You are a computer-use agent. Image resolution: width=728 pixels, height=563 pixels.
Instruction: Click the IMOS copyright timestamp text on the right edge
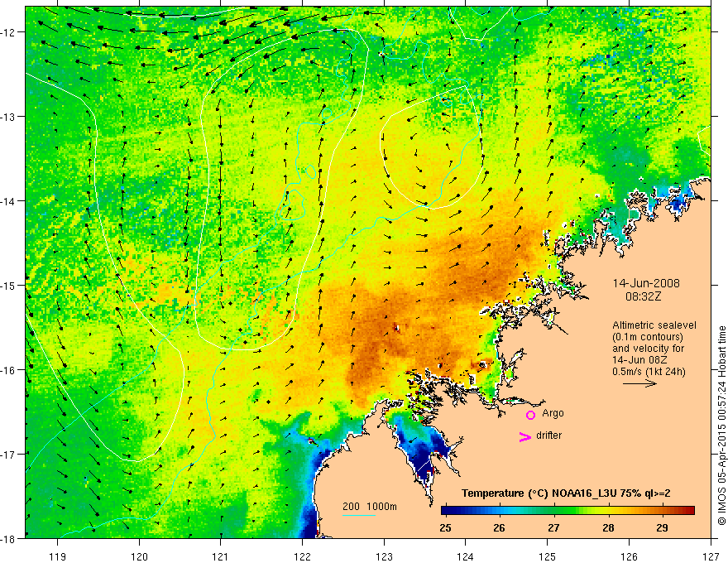[x=721, y=426]
